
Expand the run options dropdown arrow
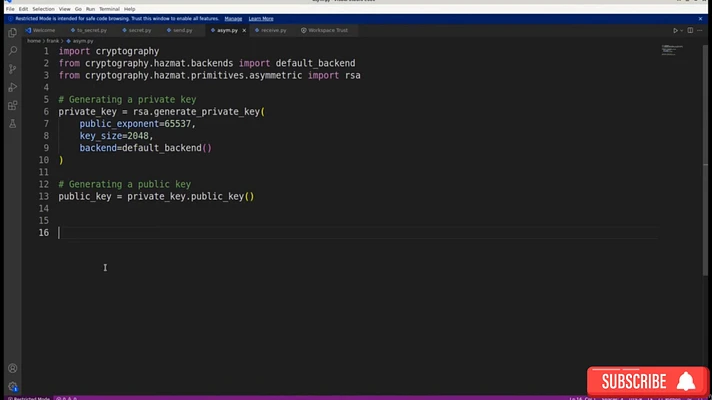682,30
